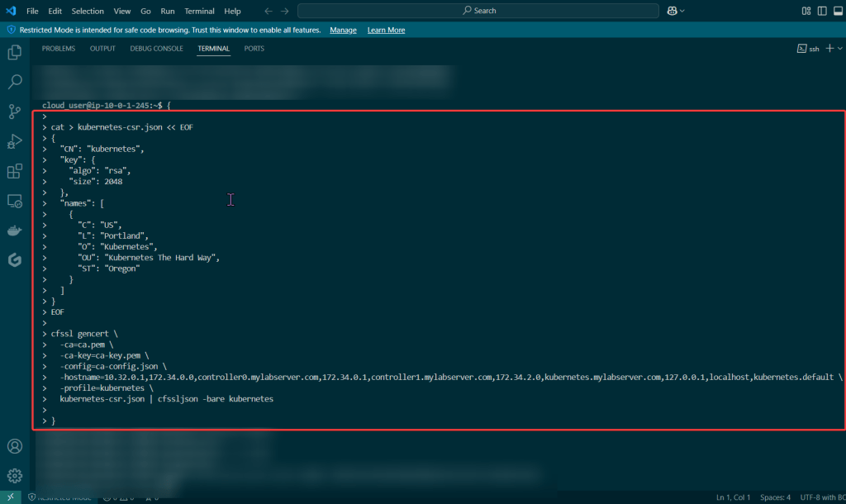Open the Docker view in activity bar
Screen dimensions: 846x504
coord(14,231)
